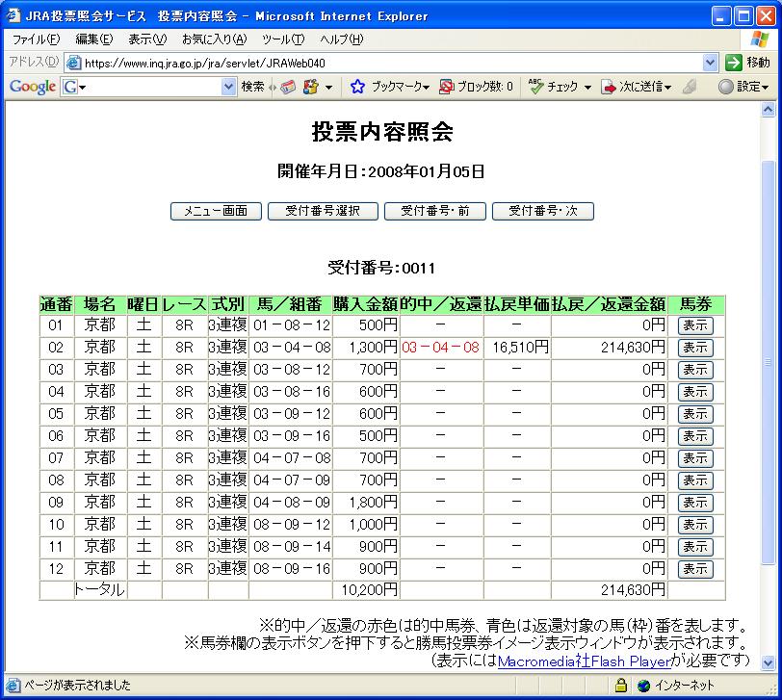Click 表示 button for row 12

(695, 569)
